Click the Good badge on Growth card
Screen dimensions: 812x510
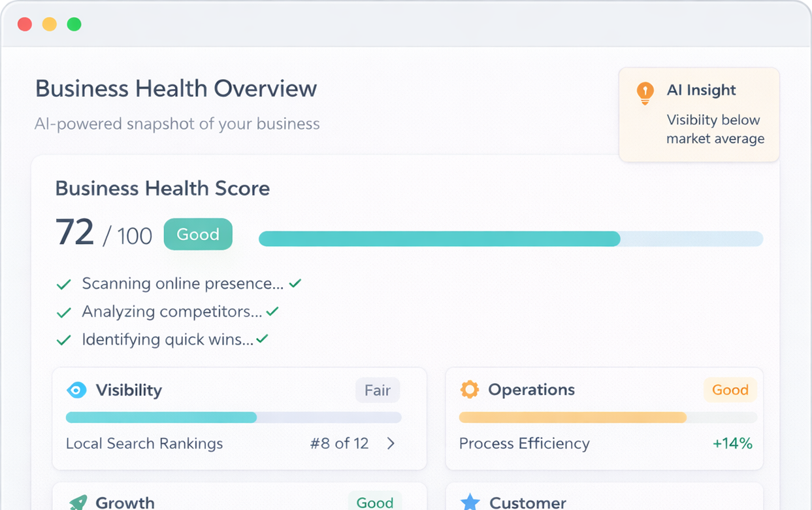[x=375, y=501]
